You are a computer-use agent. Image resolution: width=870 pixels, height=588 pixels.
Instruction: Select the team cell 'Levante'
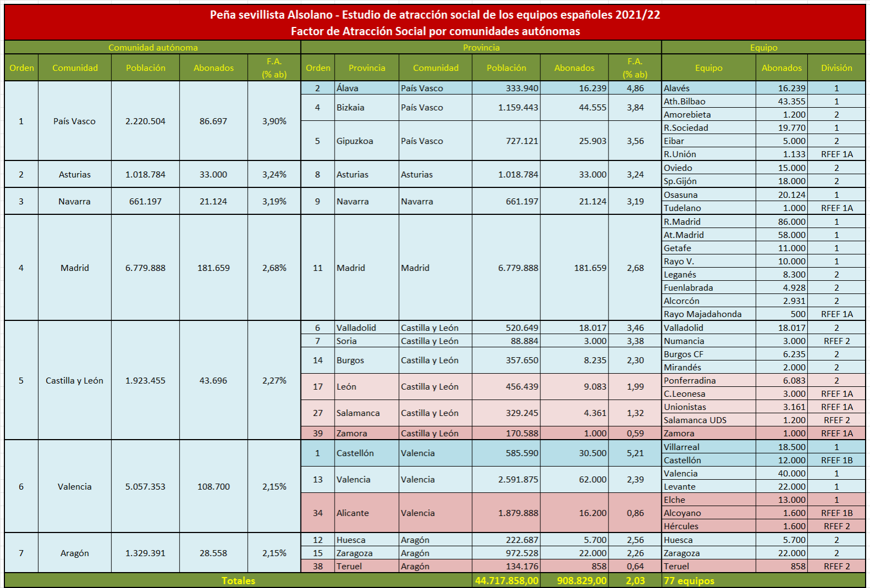(x=709, y=486)
